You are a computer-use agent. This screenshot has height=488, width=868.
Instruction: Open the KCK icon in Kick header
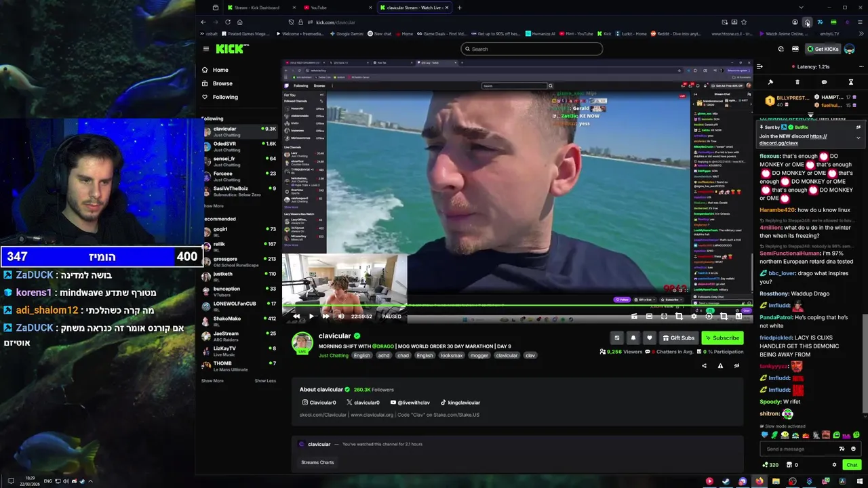pos(795,49)
